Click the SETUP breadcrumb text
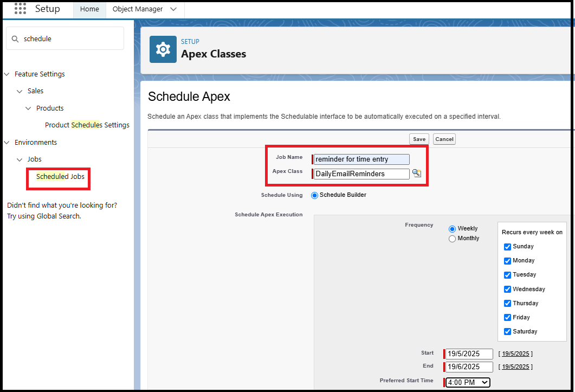Viewport: 575px width, 392px height. pos(190,41)
